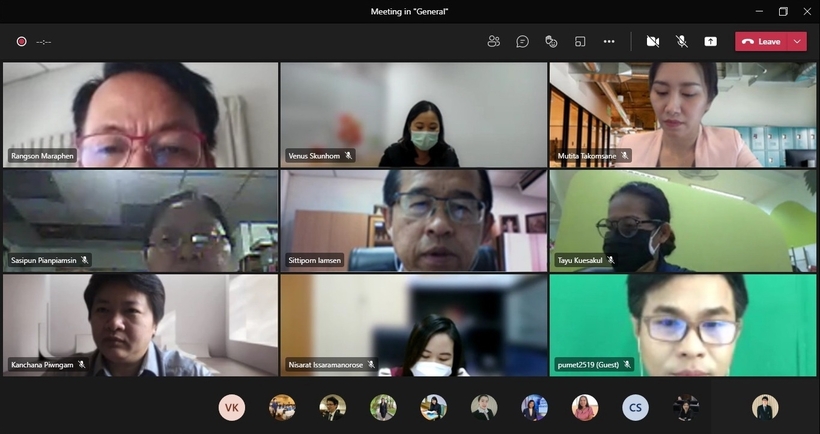
Task: Click the seventh avatar with blue background
Action: pyautogui.click(x=534, y=408)
